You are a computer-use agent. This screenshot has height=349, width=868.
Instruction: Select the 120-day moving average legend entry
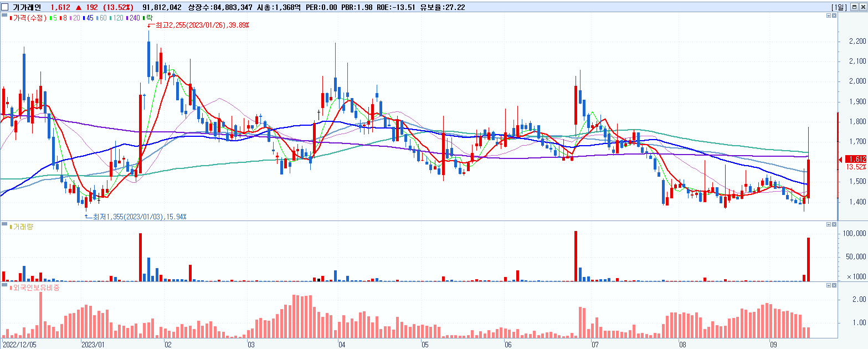pyautogui.click(x=116, y=18)
